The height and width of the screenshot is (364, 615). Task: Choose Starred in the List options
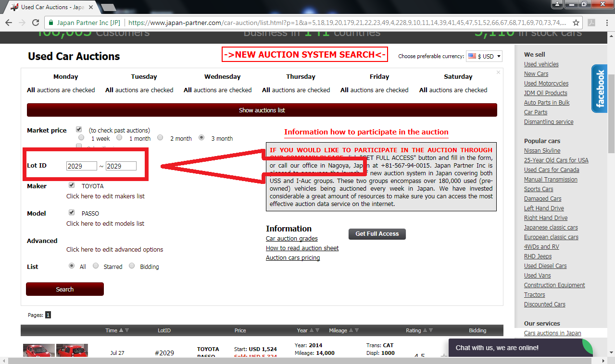[x=96, y=266]
